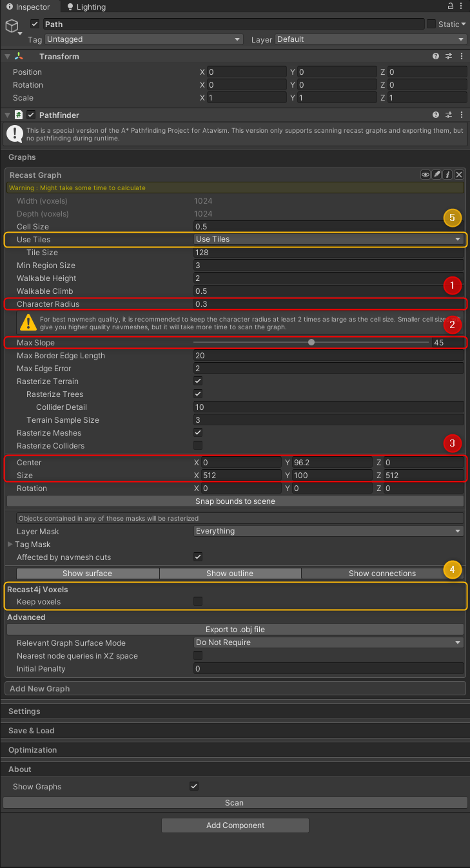
Task: Click the GameObject cube icon beside Path
Action: tap(12, 26)
